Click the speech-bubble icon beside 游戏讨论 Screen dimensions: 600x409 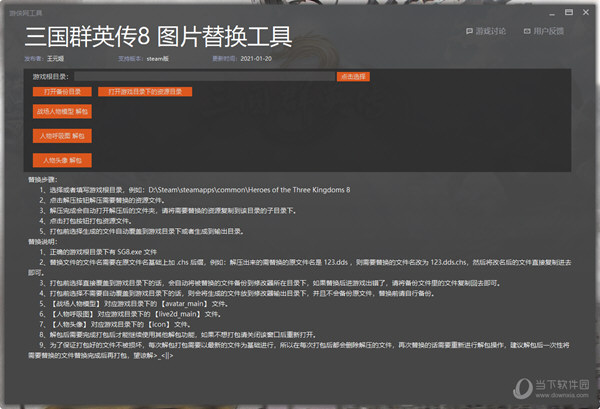tap(469, 31)
